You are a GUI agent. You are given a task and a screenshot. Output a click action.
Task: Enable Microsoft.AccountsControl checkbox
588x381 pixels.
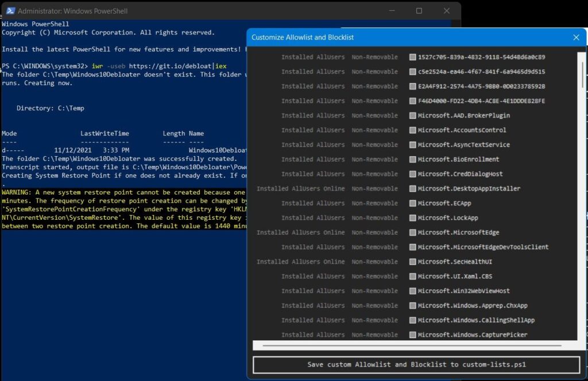pyautogui.click(x=412, y=130)
